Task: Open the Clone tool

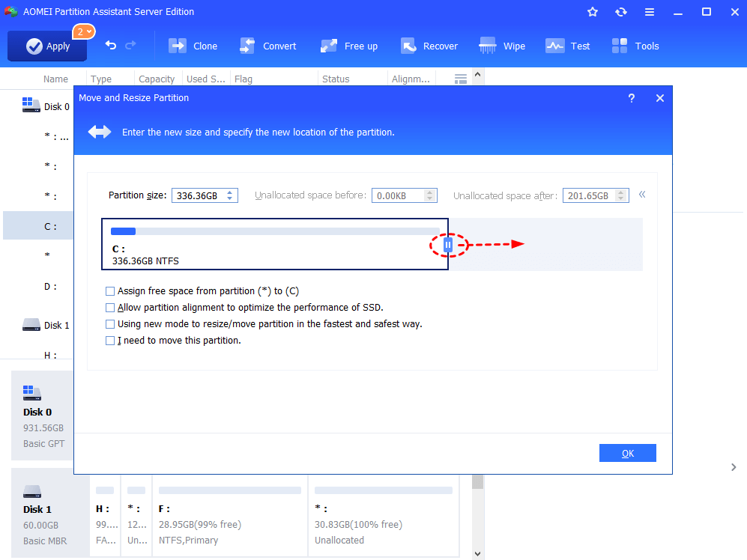Action: pos(193,46)
